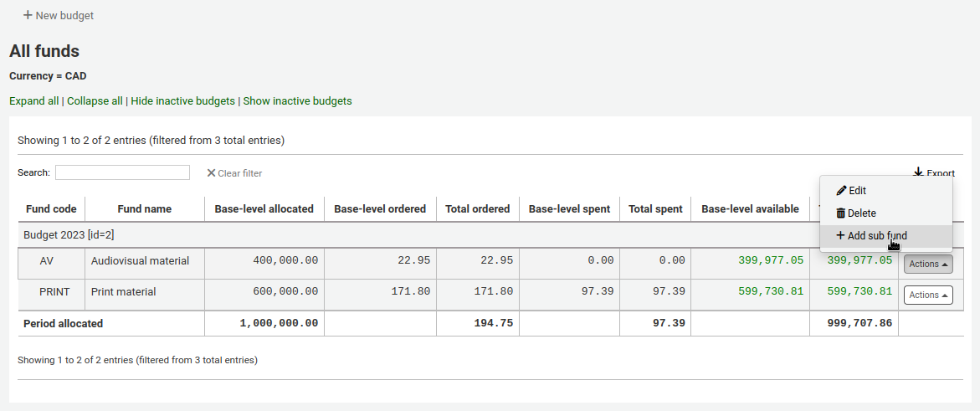Image resolution: width=980 pixels, height=411 pixels.
Task: Click the plus icon for Add sub fund
Action: [x=840, y=236]
